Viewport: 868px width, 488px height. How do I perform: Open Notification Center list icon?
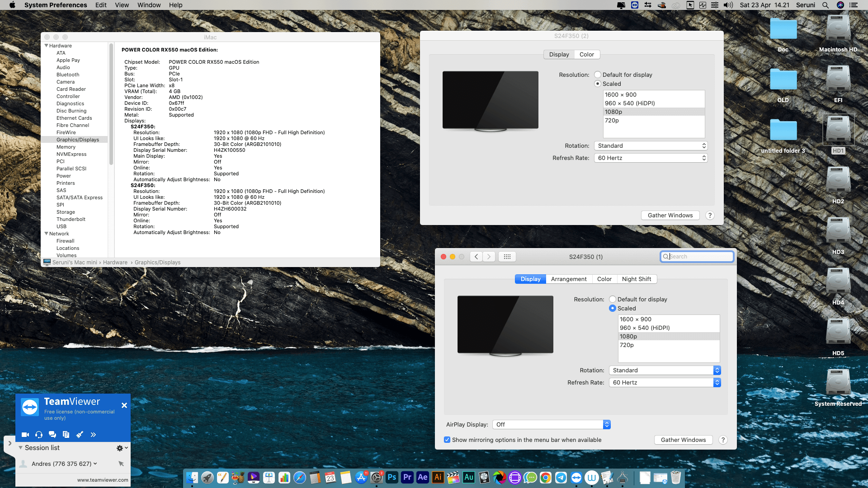[854, 5]
